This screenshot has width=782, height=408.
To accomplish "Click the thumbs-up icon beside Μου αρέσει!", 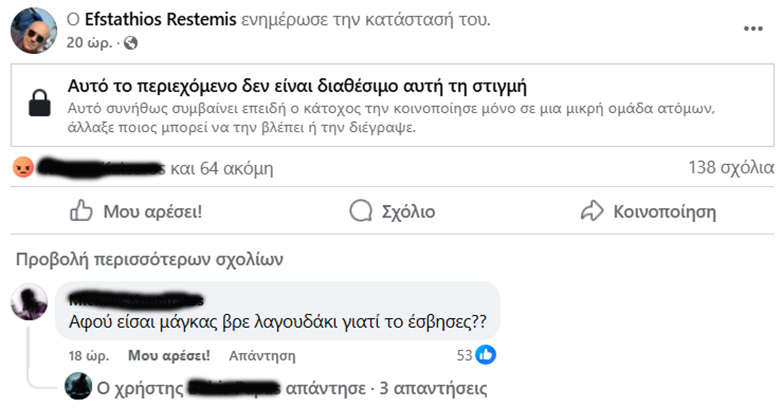I will pyautogui.click(x=81, y=211).
